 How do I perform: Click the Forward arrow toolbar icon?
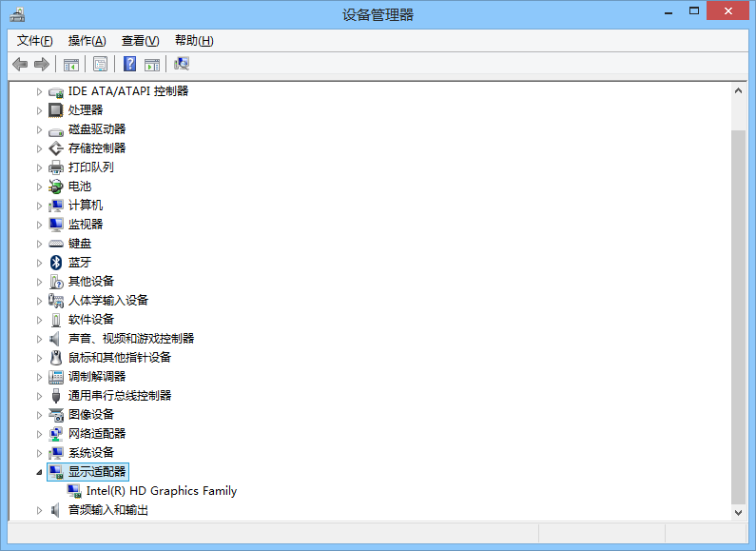[x=42, y=64]
